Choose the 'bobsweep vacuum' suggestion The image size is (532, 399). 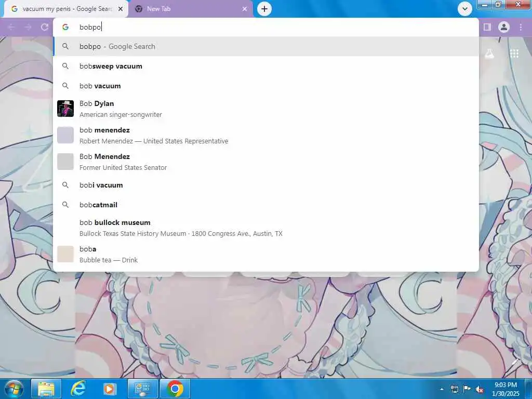coord(266,66)
